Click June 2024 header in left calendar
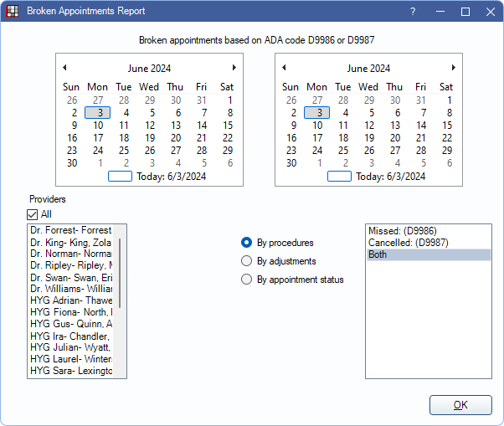Viewport: 504px width, 426px height. coord(149,69)
